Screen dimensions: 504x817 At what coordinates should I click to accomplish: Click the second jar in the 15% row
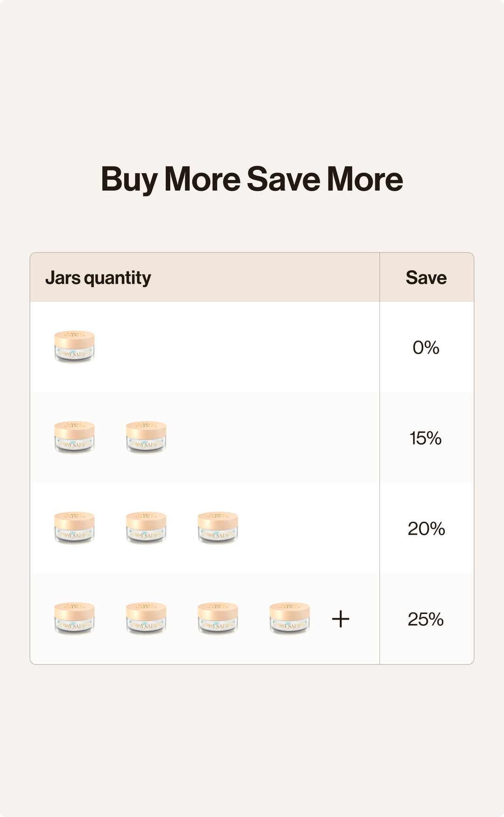coord(146,437)
